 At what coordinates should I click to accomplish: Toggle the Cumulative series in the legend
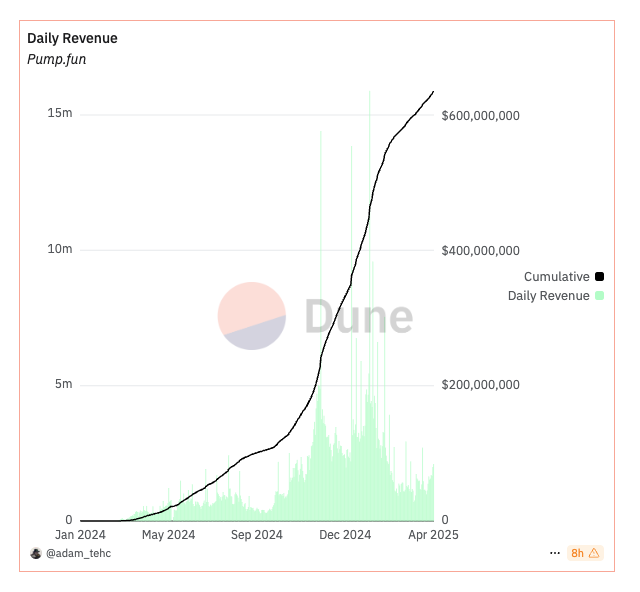coord(556,277)
